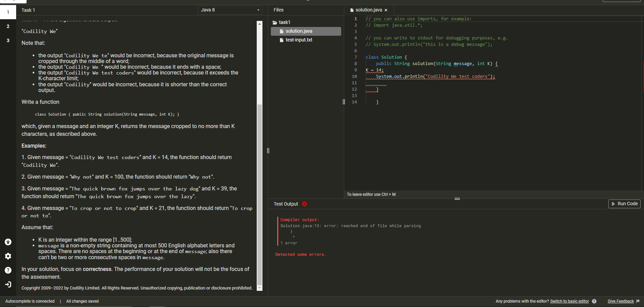Click the flag icon next to Give Feedback
The image size is (644, 307).
tap(638, 301)
